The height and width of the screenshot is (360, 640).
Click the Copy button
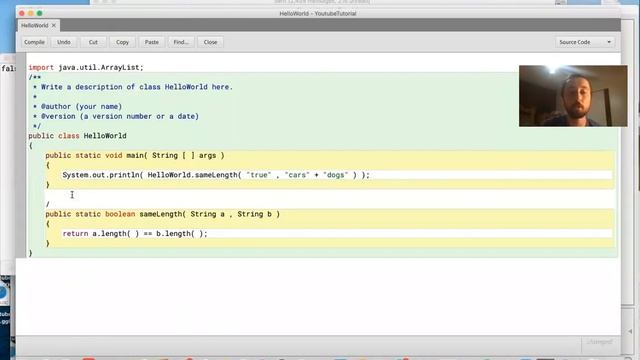tap(122, 42)
